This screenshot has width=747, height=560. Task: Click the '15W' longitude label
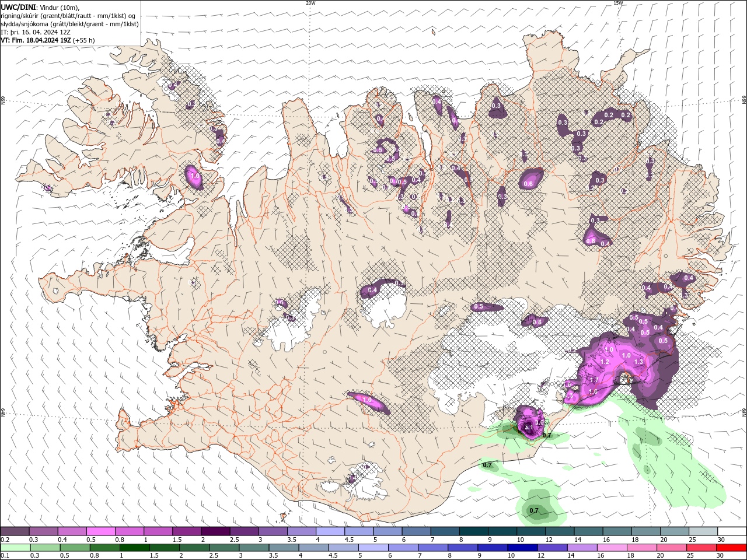point(618,3)
